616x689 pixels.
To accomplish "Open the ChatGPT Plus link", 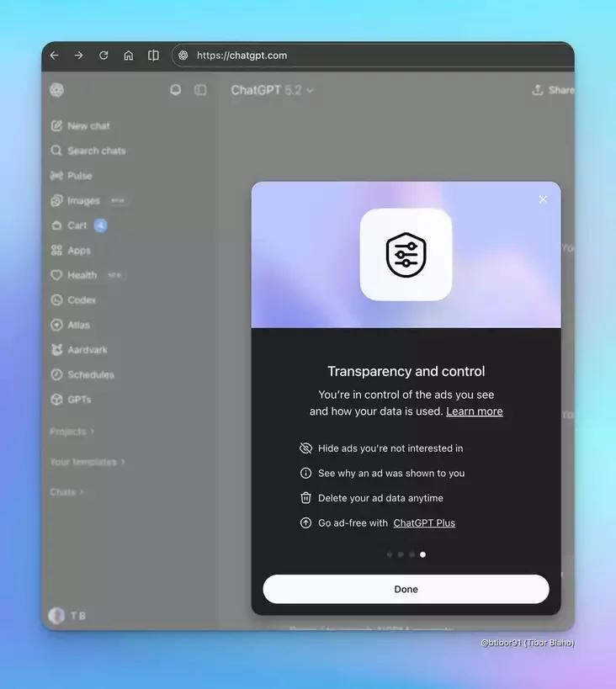I will point(424,522).
